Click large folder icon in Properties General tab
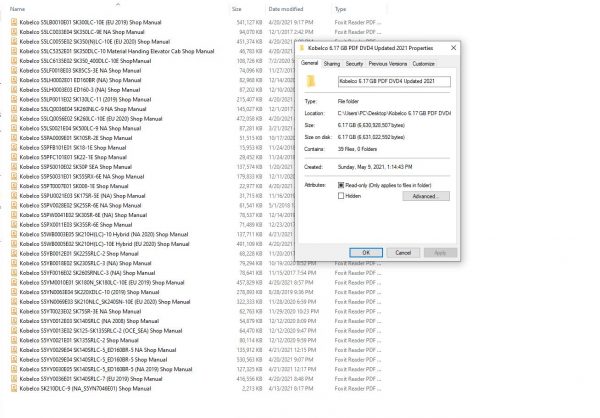This screenshot has width=600, height=418. pyautogui.click(x=311, y=81)
